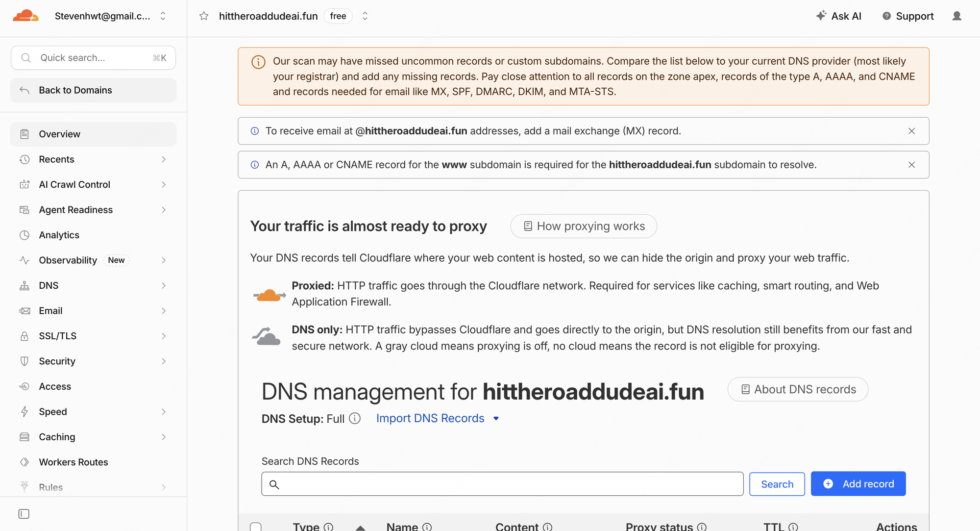Expand Observability chevron
Image resolution: width=980 pixels, height=531 pixels.
(x=163, y=260)
